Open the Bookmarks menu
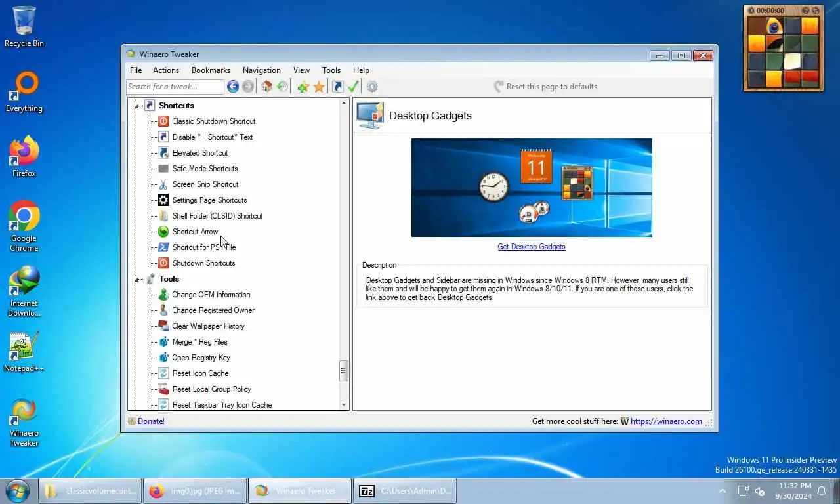Screen dimensions: 840x504 [x=211, y=70]
